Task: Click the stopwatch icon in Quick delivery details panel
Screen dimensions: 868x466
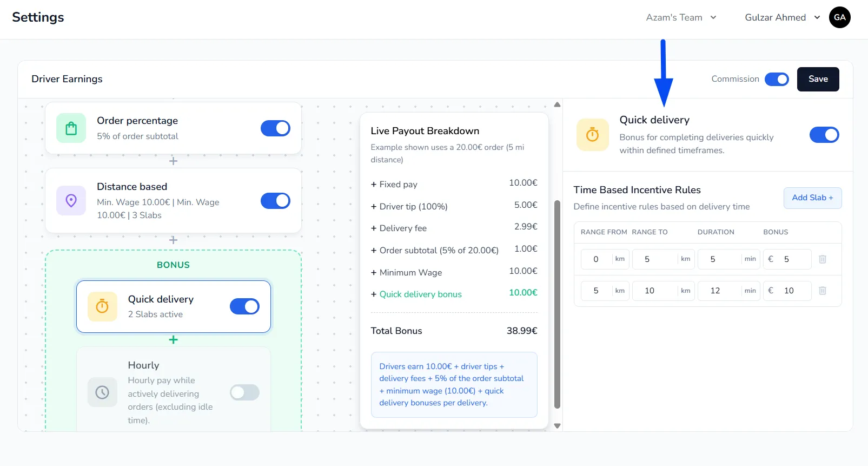Action: (x=593, y=135)
